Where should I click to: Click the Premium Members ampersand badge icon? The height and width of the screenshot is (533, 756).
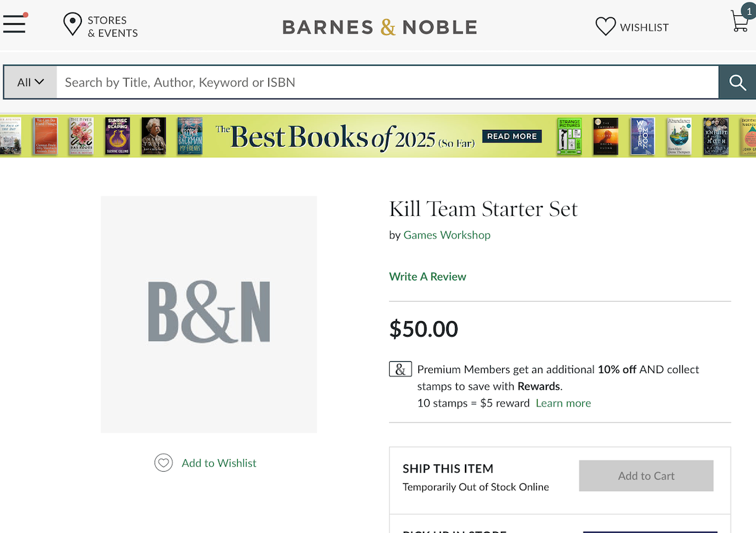pyautogui.click(x=400, y=370)
